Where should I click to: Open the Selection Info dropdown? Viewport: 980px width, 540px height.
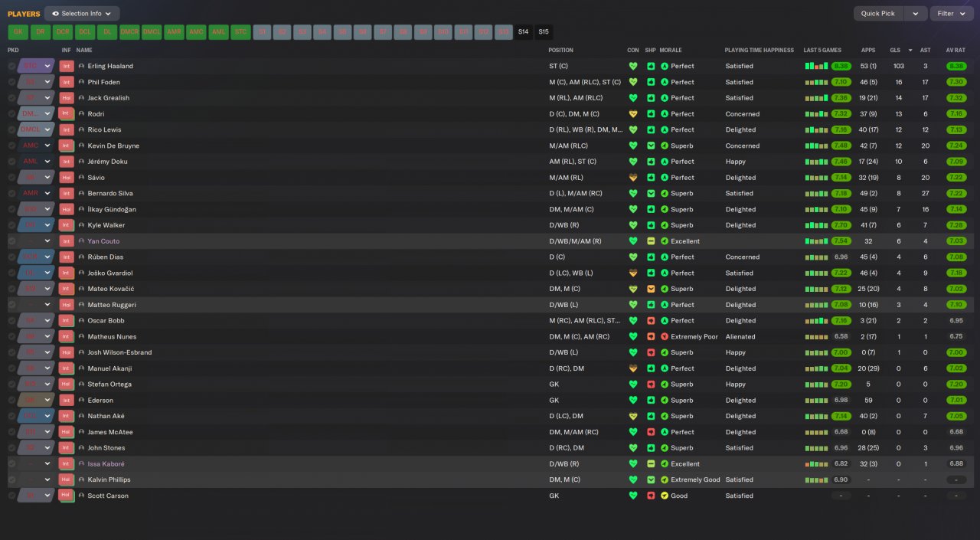(82, 14)
